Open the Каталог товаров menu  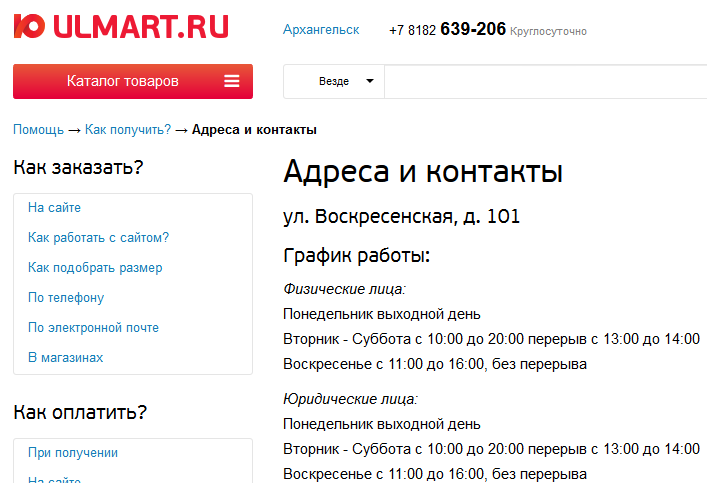123,82
